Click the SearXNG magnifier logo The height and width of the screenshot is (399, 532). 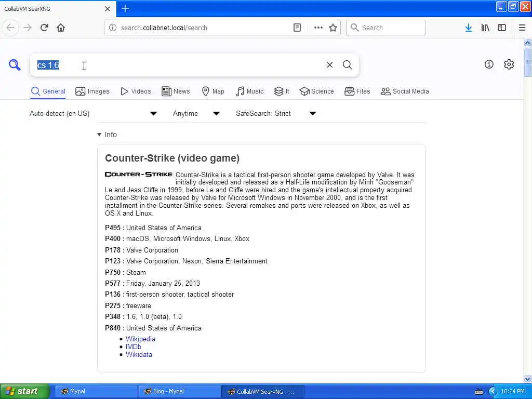pyautogui.click(x=15, y=64)
